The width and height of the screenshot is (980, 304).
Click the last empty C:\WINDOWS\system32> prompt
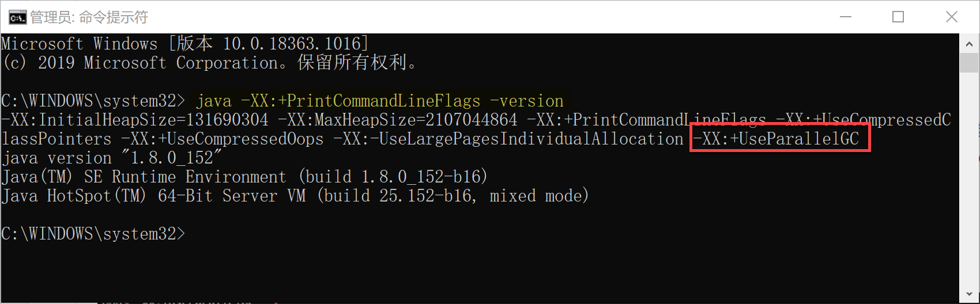(x=93, y=234)
